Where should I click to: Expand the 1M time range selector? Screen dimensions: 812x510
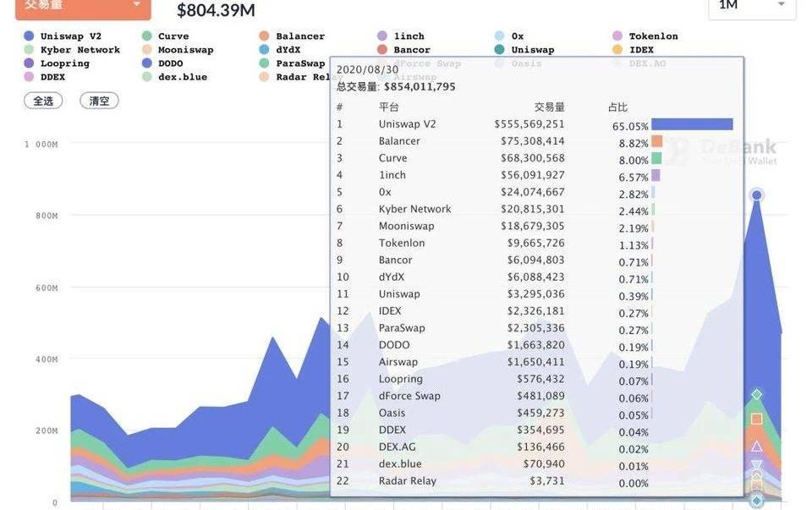point(752,8)
